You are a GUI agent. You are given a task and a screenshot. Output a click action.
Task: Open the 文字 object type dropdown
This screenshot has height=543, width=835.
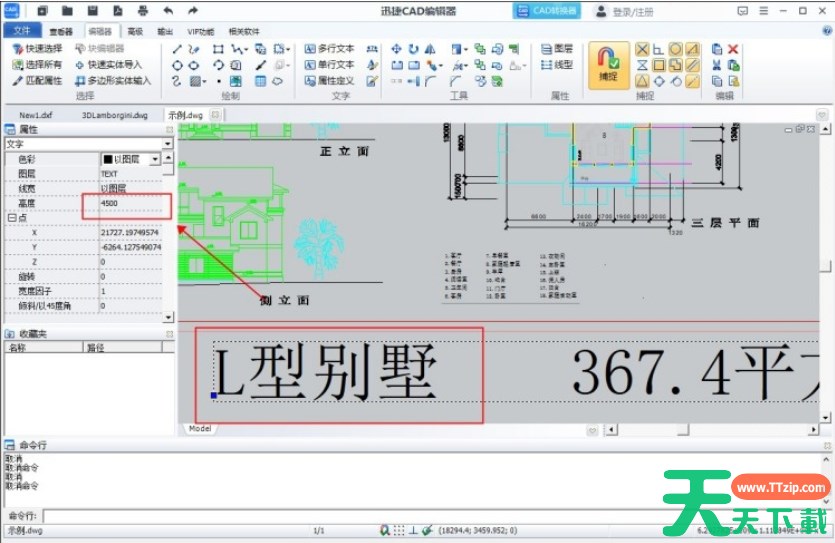[x=167, y=144]
